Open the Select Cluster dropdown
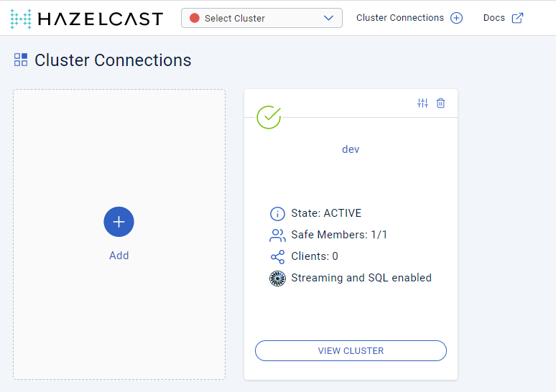The height and width of the screenshot is (392, 556). 261,18
